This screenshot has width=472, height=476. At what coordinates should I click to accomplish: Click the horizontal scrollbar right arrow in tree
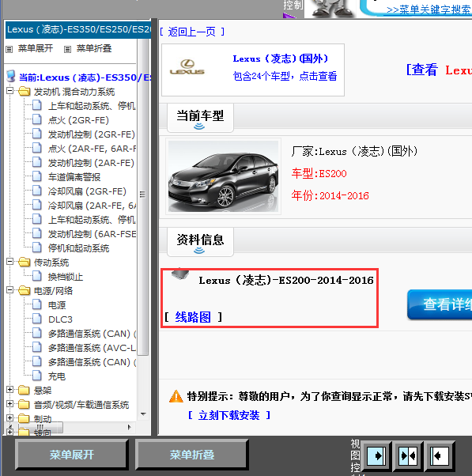click(130, 428)
